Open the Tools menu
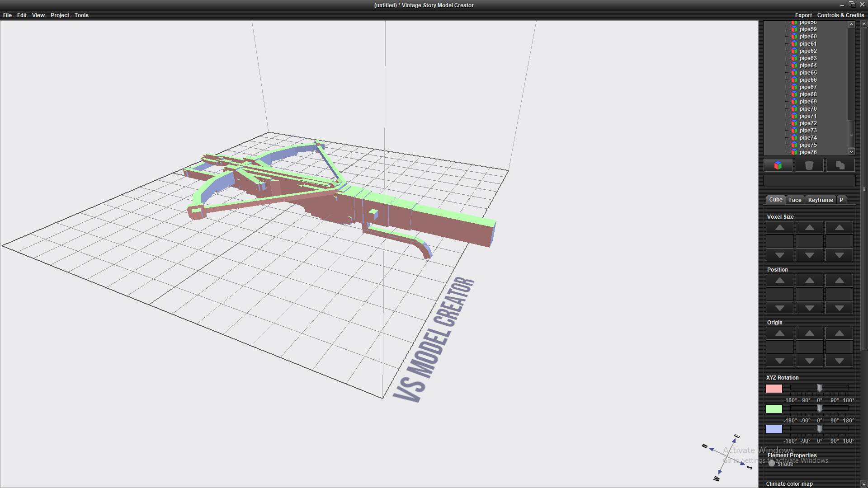868x488 pixels. [x=81, y=15]
